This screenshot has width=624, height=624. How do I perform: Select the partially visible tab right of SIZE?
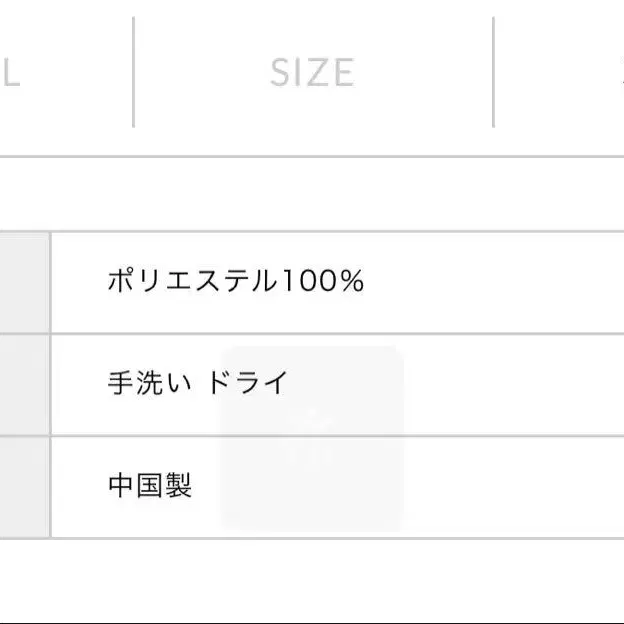click(560, 72)
